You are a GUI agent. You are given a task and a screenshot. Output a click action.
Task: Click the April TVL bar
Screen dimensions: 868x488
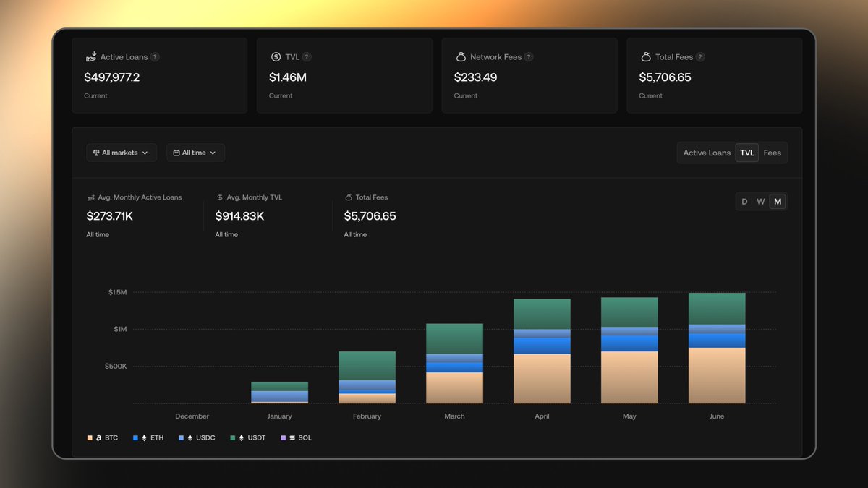tap(542, 351)
